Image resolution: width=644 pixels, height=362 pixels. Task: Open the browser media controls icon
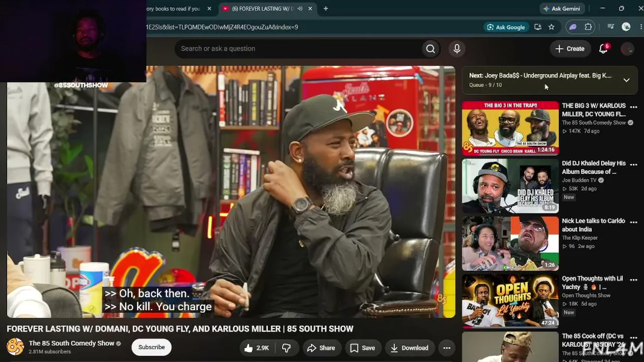pyautogui.click(x=611, y=27)
